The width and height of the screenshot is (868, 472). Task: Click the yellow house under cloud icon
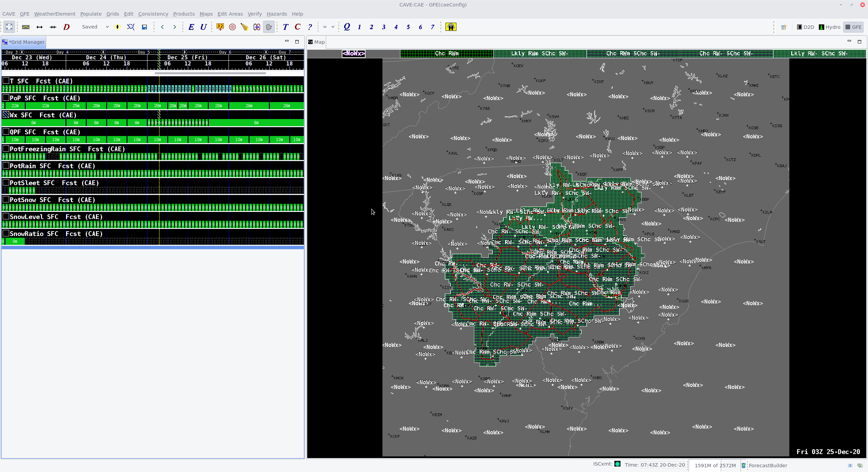click(451, 27)
